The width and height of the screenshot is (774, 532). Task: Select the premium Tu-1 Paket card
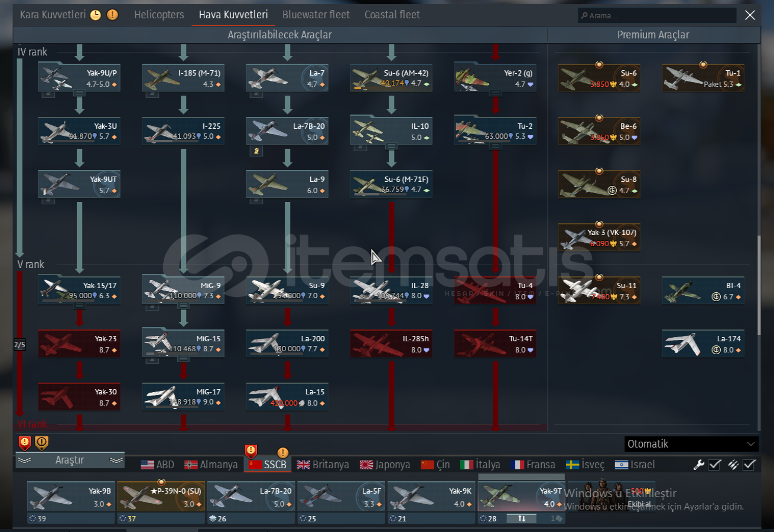703,78
